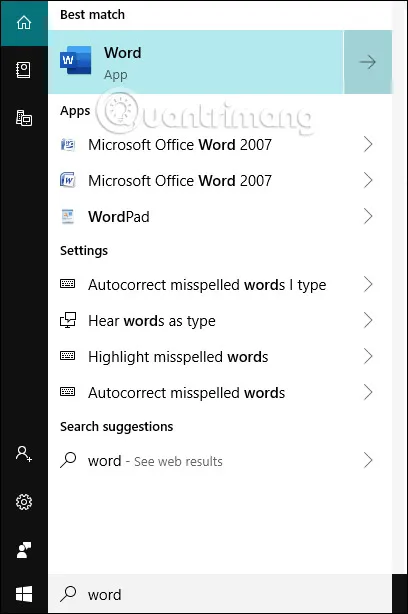Viewport: 408px width, 614px height.
Task: Click the Best match heading
Action: point(92,14)
